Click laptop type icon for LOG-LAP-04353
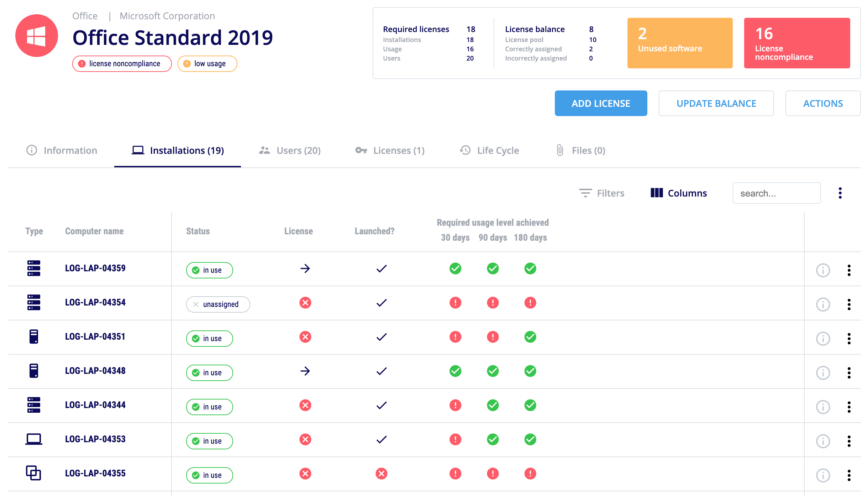Image resolution: width=868 pixels, height=496 pixels. click(34, 439)
